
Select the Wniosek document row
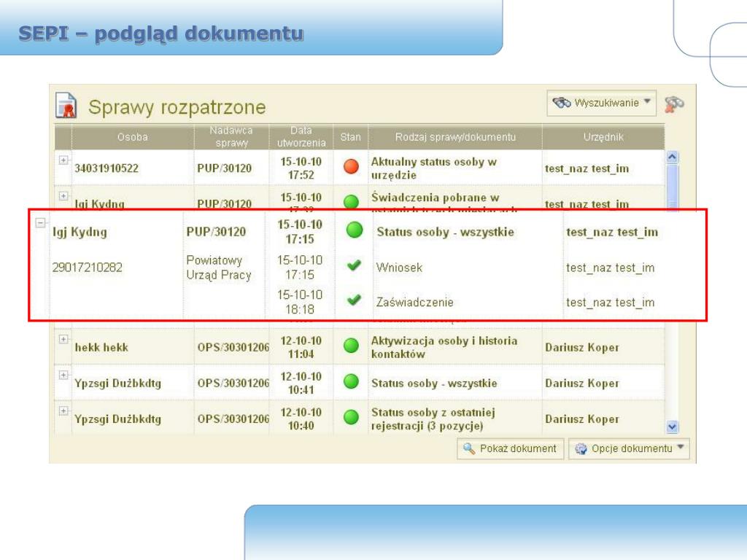click(x=366, y=267)
